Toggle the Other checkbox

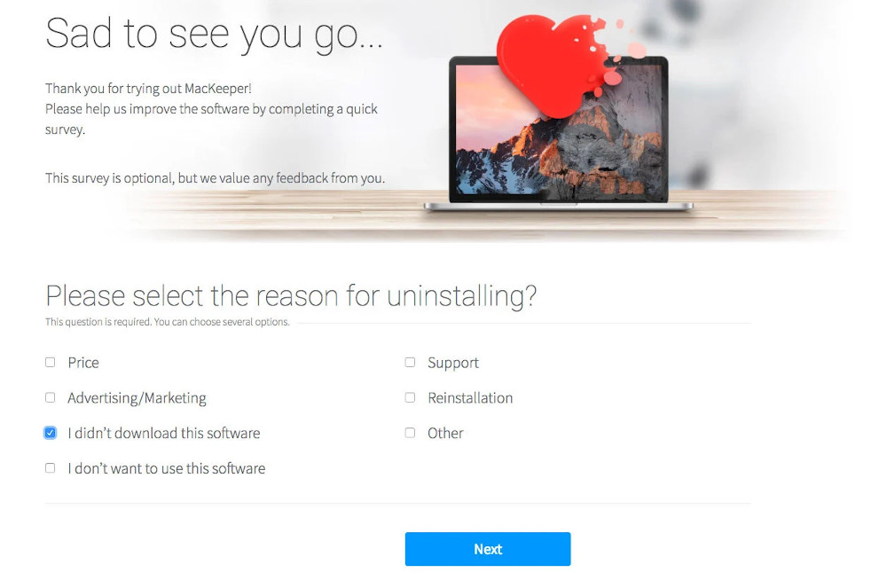410,433
